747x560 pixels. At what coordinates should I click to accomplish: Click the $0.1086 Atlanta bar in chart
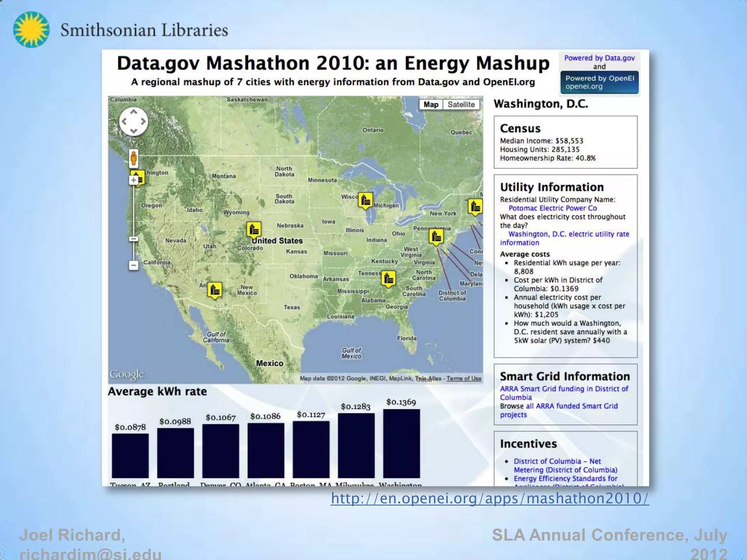click(266, 451)
